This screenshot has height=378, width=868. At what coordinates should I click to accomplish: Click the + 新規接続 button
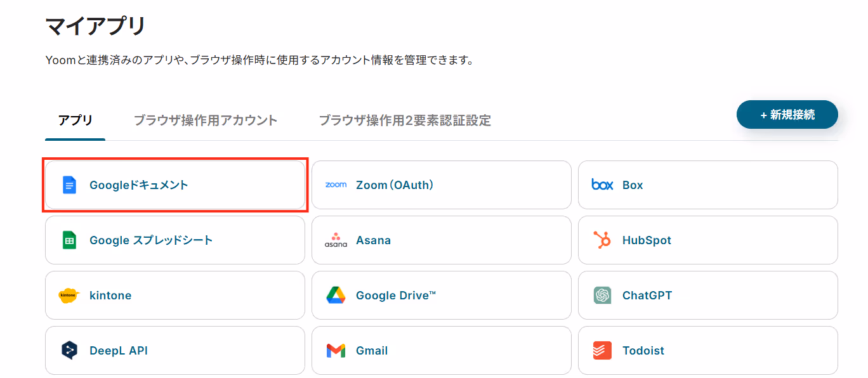[x=787, y=115]
